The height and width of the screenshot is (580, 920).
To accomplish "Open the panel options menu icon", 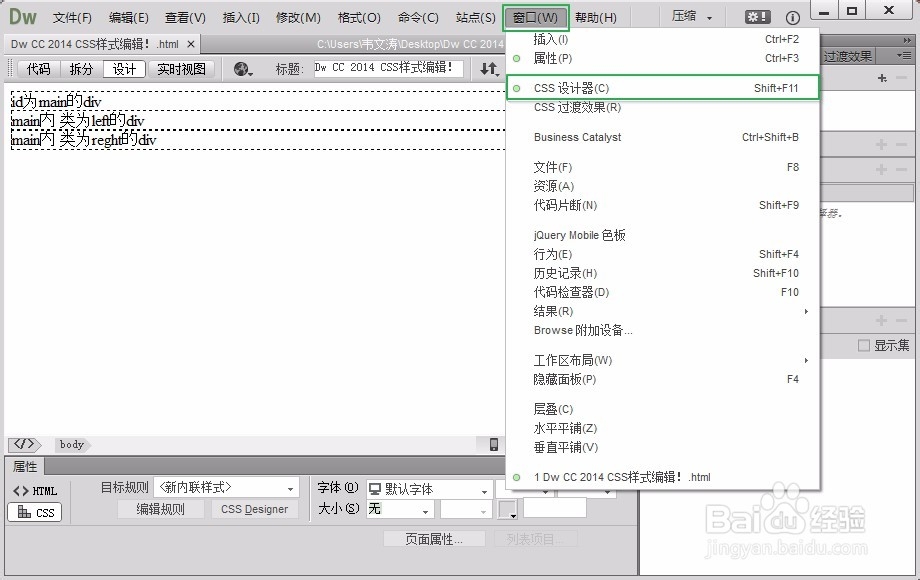I will [904, 56].
